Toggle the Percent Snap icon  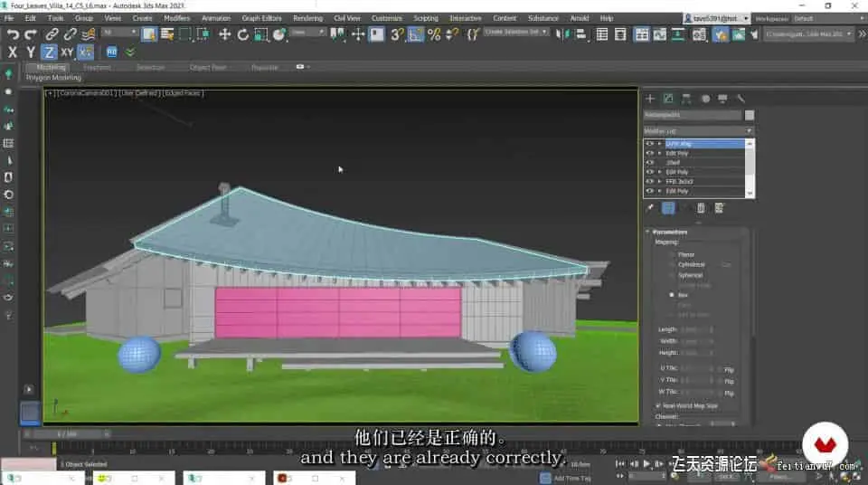click(434, 34)
